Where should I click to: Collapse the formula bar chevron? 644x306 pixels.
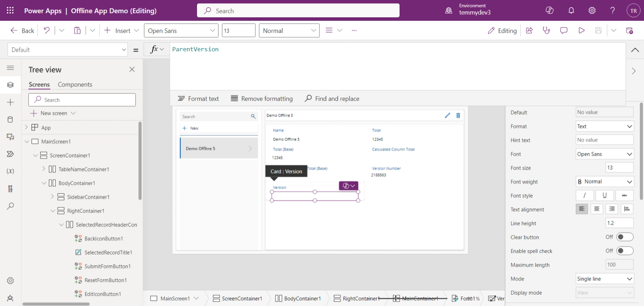[635, 50]
